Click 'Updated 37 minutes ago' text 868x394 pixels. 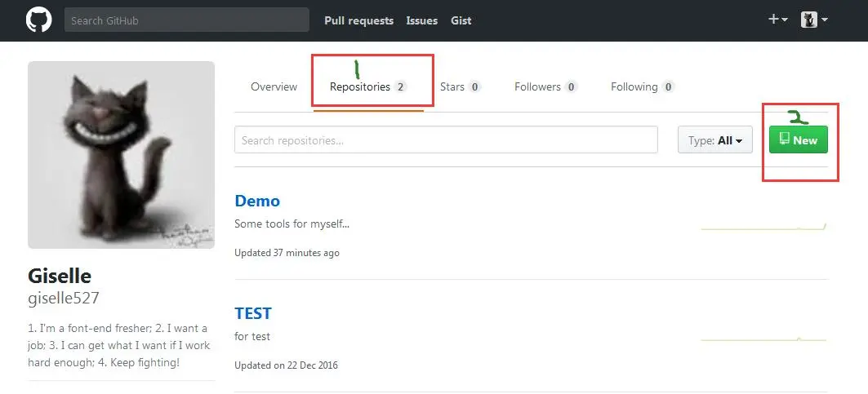287,253
